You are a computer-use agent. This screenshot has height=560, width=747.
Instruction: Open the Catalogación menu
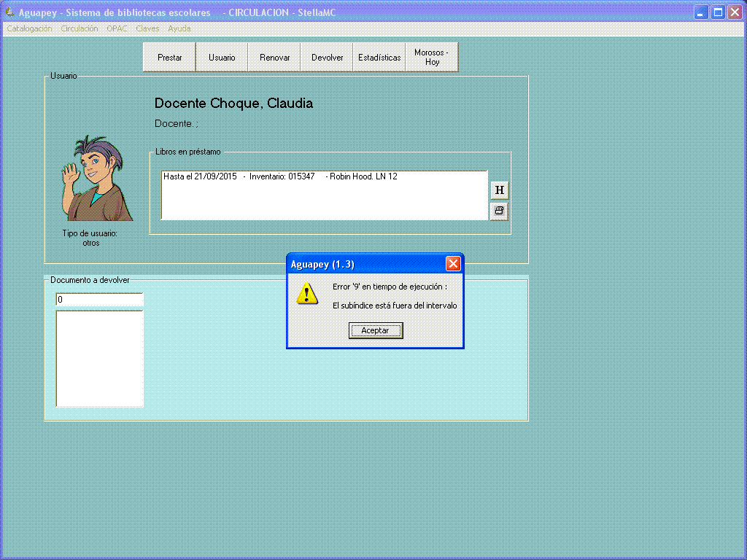pyautogui.click(x=30, y=29)
